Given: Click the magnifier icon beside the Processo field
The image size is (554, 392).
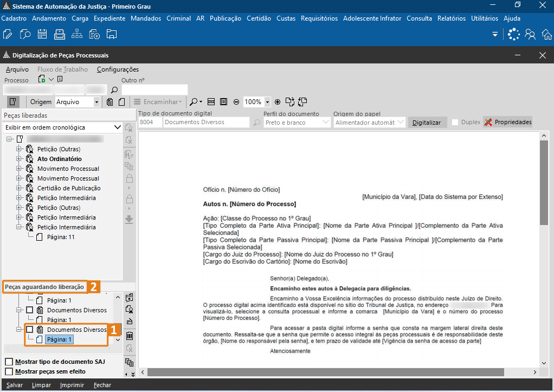Looking at the screenshot, I should coord(114,90).
